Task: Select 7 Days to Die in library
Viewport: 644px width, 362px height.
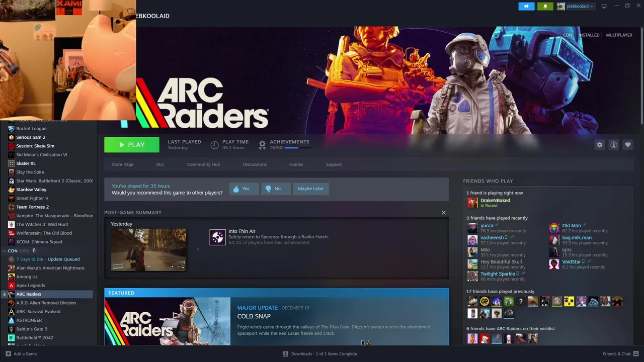Action: (48, 259)
